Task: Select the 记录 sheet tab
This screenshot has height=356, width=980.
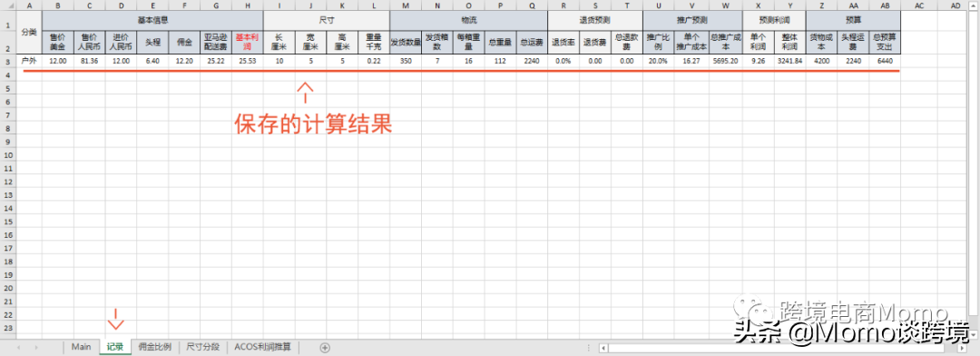Action: tap(115, 347)
